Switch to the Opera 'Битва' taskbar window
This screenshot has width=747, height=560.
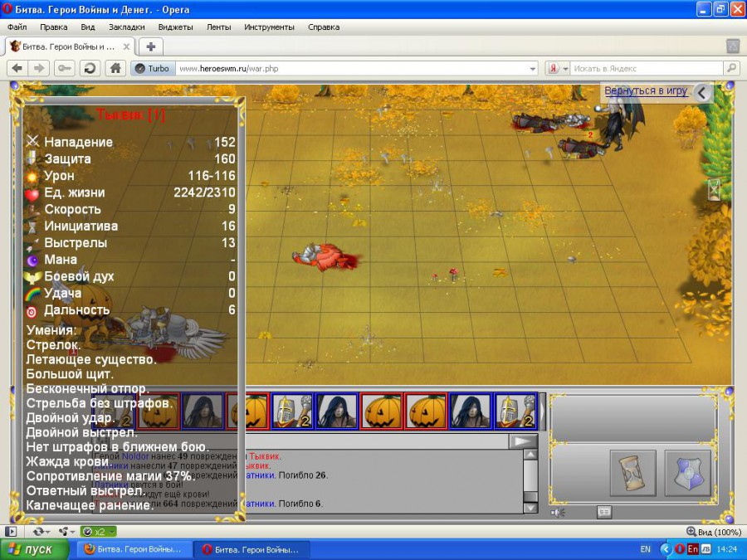[x=252, y=549]
